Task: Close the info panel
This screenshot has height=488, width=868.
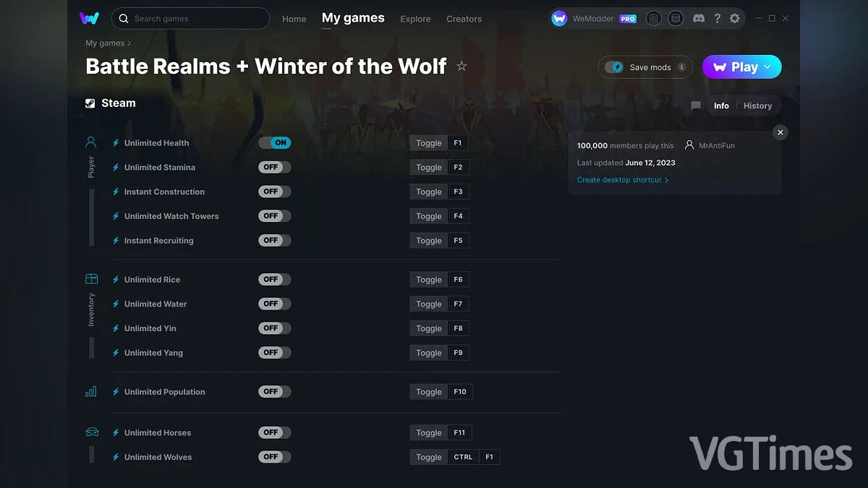Action: tap(780, 132)
